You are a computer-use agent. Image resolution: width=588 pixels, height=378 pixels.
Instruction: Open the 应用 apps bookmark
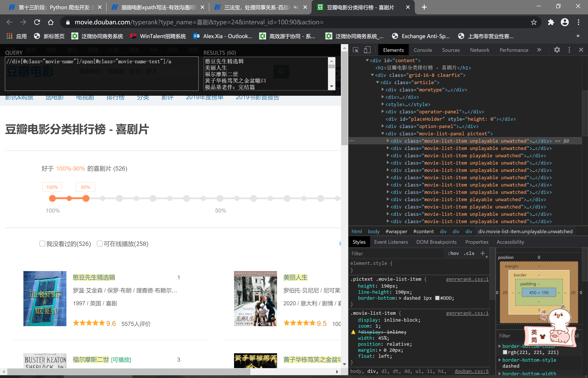pyautogui.click(x=17, y=36)
